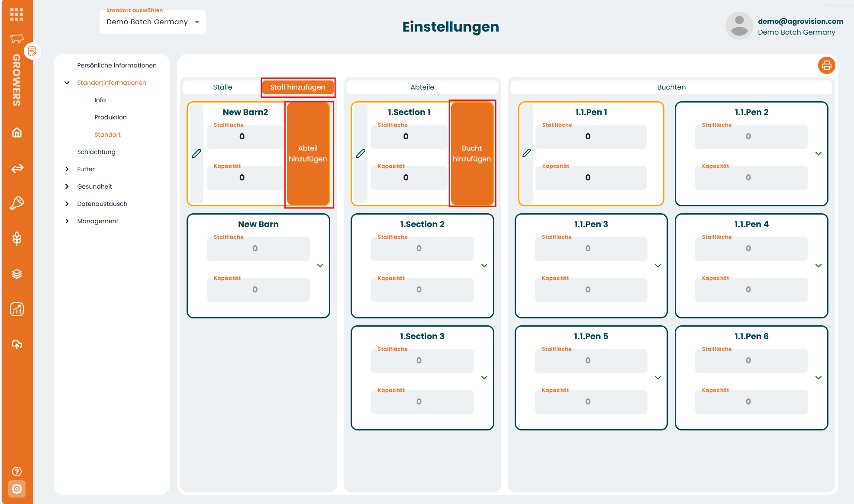Expand the New Barn card chevron
The image size is (854, 504).
pos(320,266)
